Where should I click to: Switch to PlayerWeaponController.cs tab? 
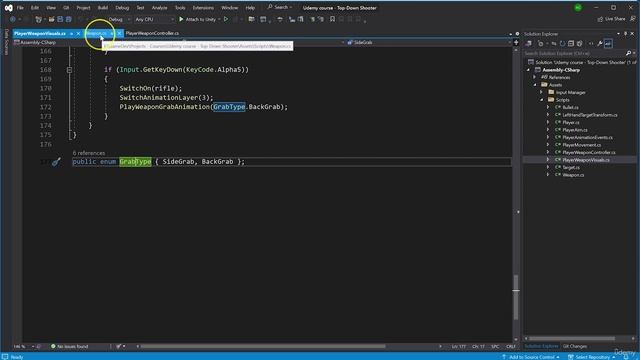tap(152, 33)
